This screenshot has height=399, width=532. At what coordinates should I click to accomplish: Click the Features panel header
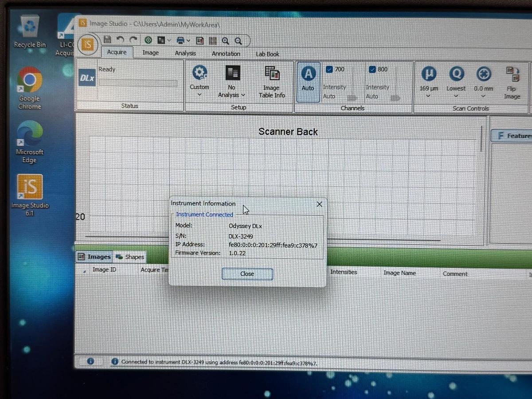(x=512, y=136)
